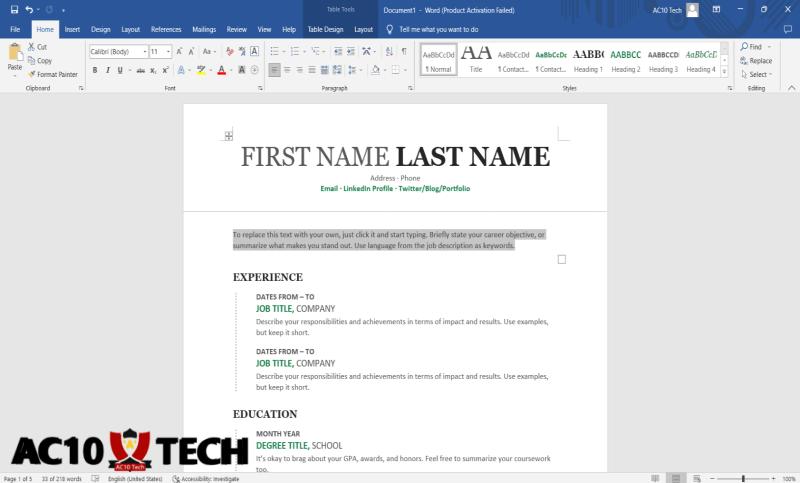The image size is (800, 483).
Task: Expand the Styles gallery more arrow
Action: coord(726,70)
